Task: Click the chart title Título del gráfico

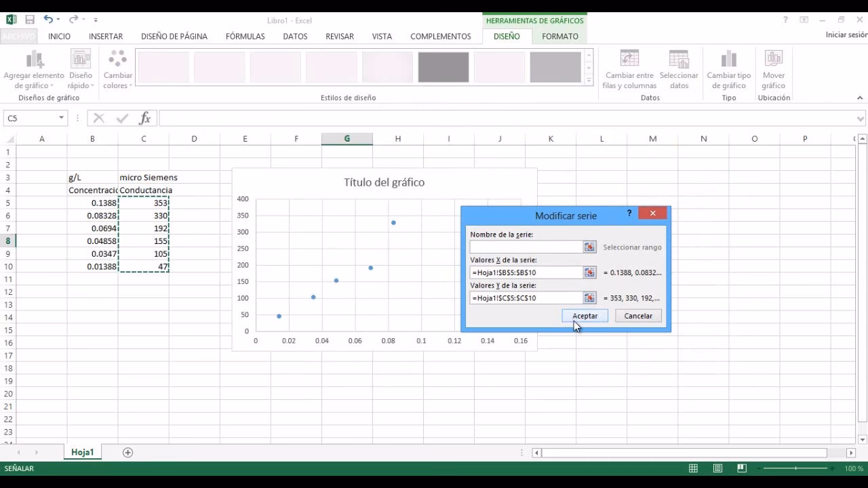Action: pyautogui.click(x=384, y=182)
